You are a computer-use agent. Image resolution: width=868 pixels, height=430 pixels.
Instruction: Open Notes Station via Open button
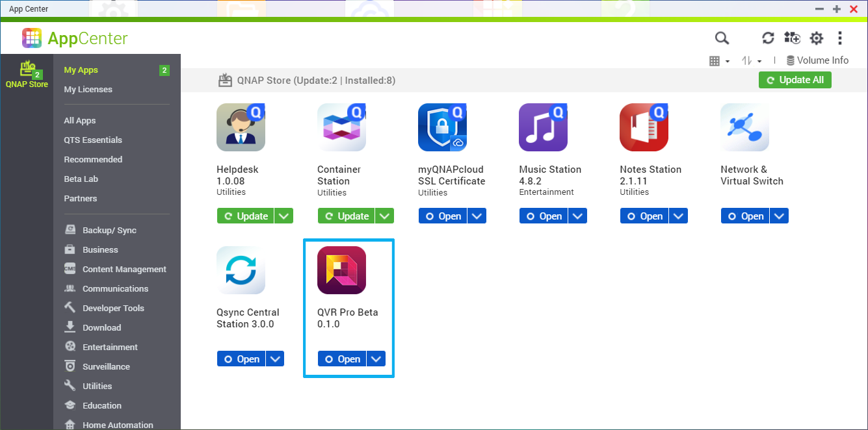coord(644,216)
